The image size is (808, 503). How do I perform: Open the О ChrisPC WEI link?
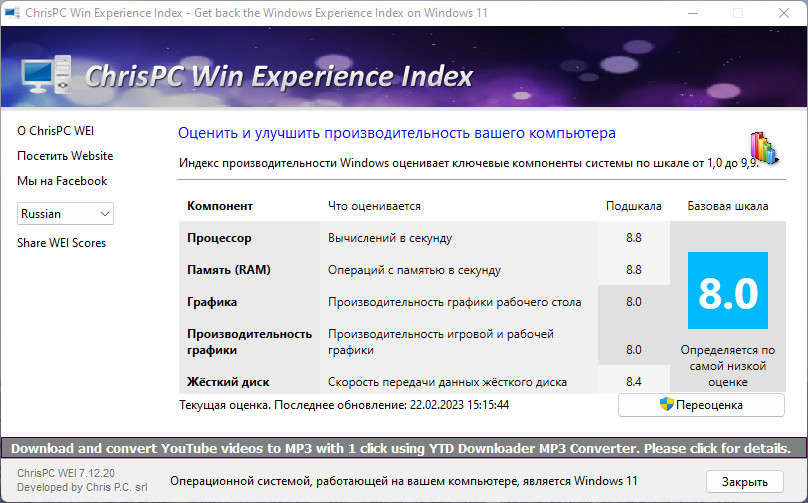point(56,131)
